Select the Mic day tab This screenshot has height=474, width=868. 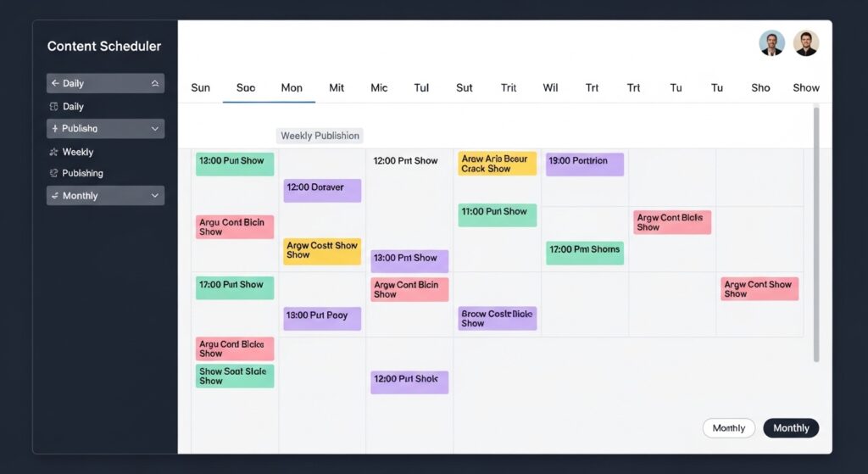click(x=379, y=87)
